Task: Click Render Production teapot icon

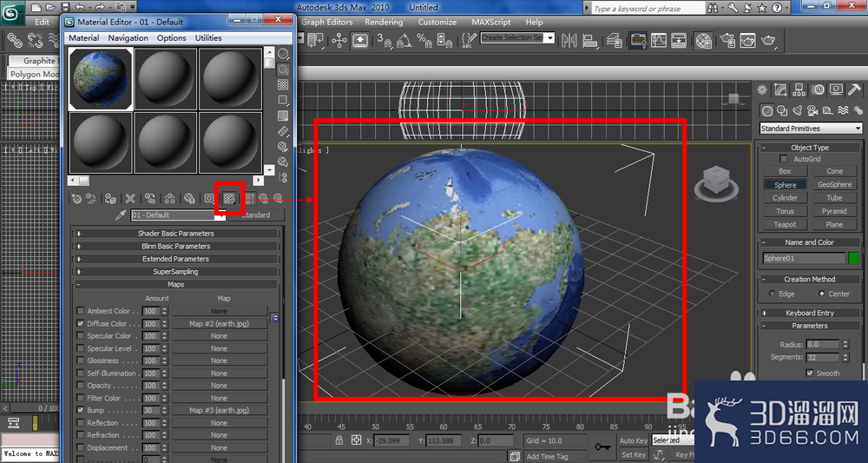Action: 768,41
